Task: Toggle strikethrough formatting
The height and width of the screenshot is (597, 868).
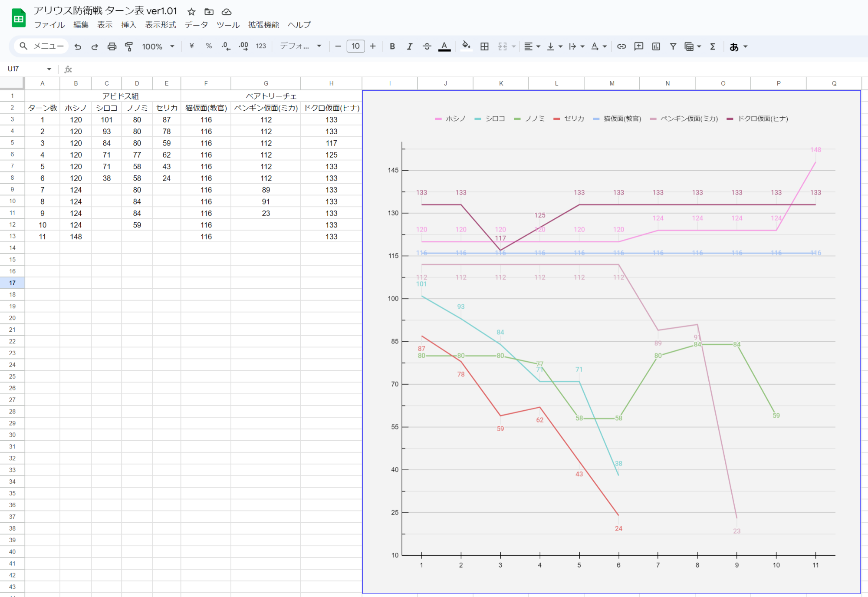Action: click(427, 46)
